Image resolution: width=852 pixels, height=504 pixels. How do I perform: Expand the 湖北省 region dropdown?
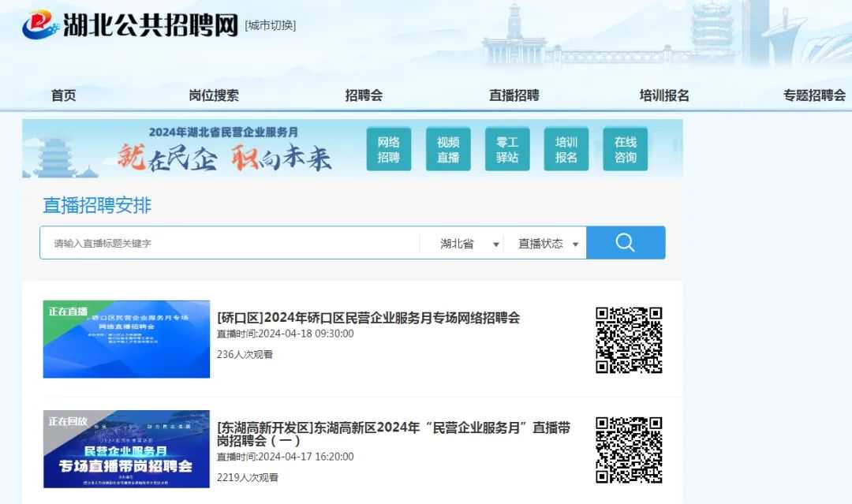coord(469,244)
